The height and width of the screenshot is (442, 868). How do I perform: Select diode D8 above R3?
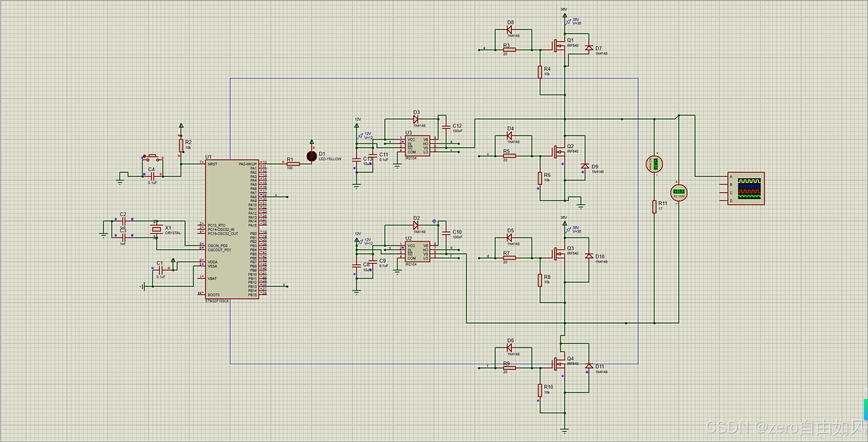point(509,29)
